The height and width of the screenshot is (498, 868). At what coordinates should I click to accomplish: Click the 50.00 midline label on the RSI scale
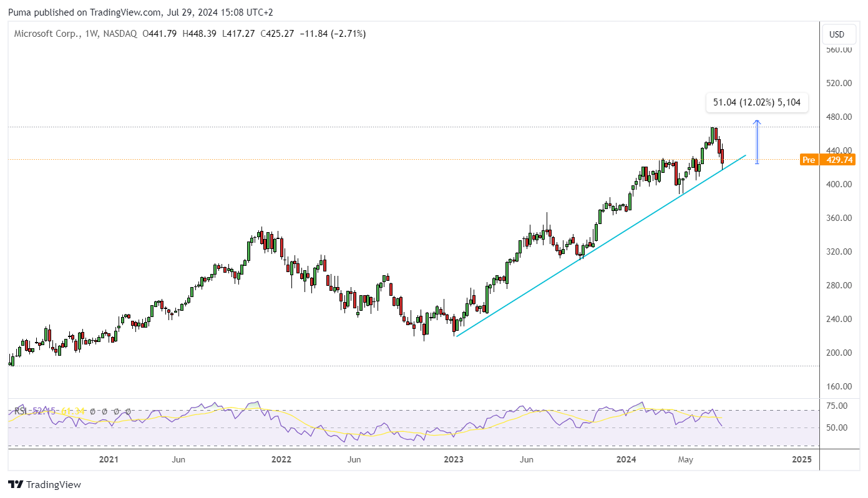(x=837, y=428)
